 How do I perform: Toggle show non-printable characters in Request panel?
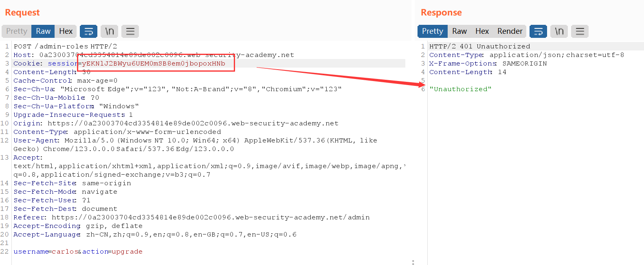pos(109,31)
